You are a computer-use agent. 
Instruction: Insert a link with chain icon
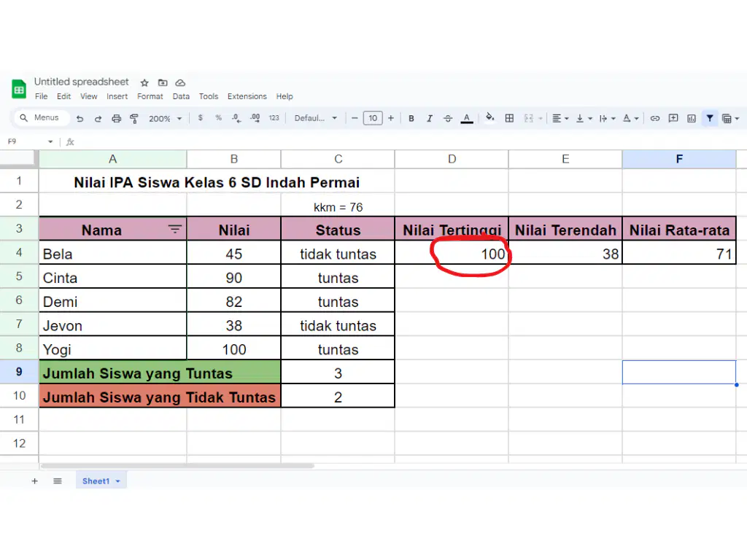[x=655, y=118]
